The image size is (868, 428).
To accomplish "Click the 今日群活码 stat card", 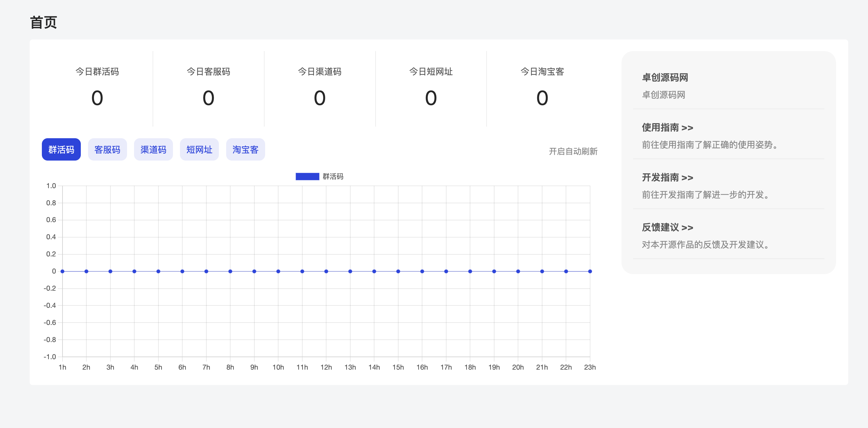I will click(97, 89).
